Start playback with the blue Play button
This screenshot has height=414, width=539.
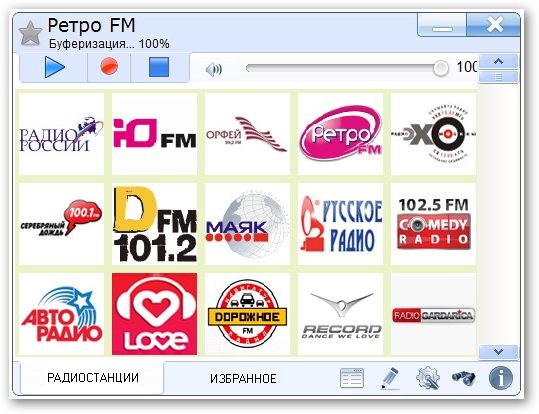[x=54, y=67]
